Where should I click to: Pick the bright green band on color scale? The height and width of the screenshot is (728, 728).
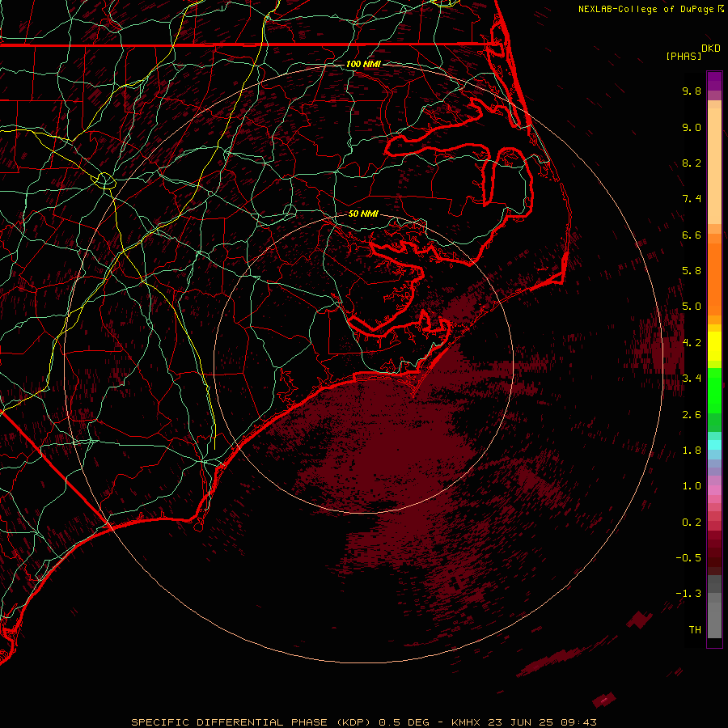(714, 390)
